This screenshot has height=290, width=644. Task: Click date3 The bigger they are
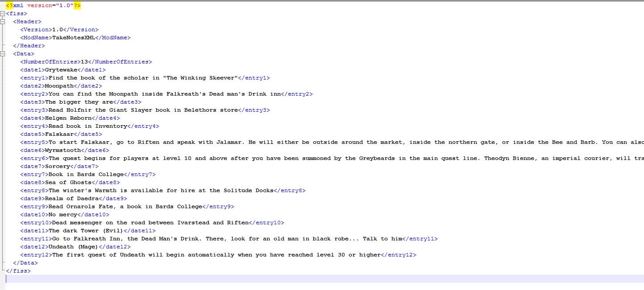pyautogui.click(x=81, y=102)
